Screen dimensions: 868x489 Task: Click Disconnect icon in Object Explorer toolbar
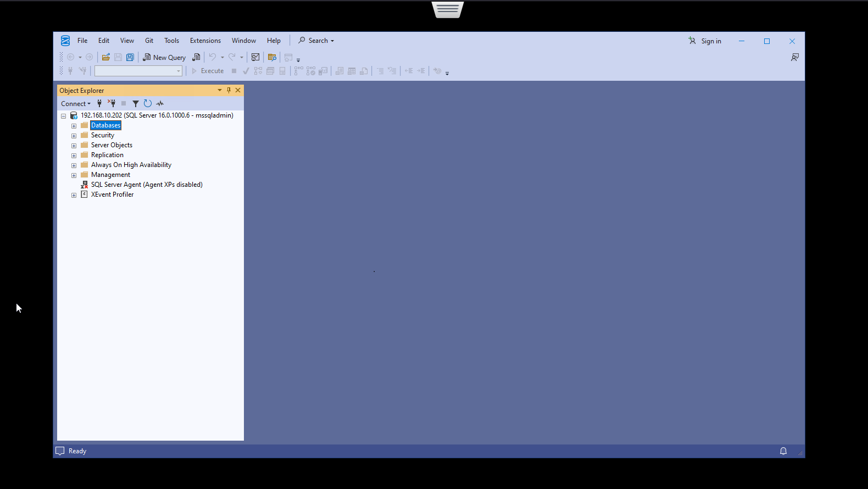112,103
